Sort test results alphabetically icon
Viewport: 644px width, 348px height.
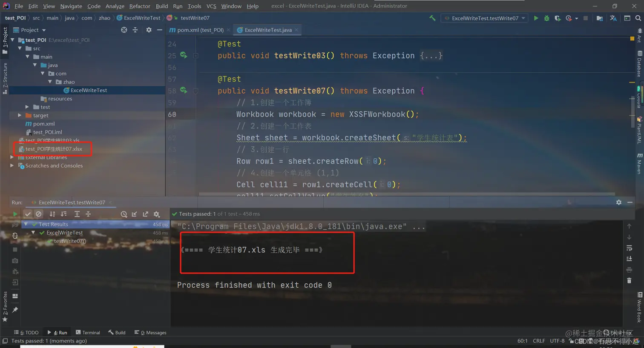[x=52, y=214]
